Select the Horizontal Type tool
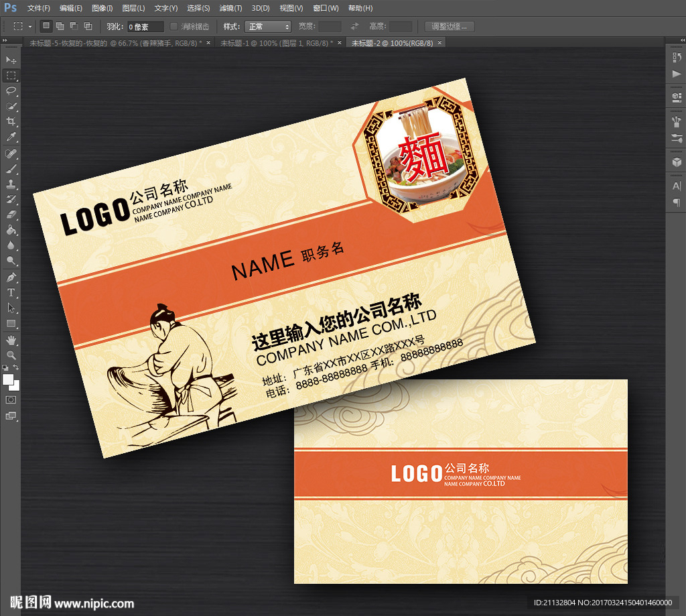686x616 pixels. coord(11,292)
